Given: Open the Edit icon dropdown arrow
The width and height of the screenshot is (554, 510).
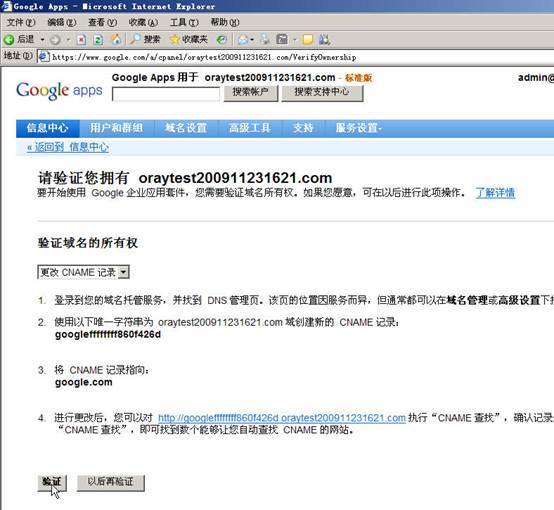Looking at the screenshot, I should pos(294,40).
